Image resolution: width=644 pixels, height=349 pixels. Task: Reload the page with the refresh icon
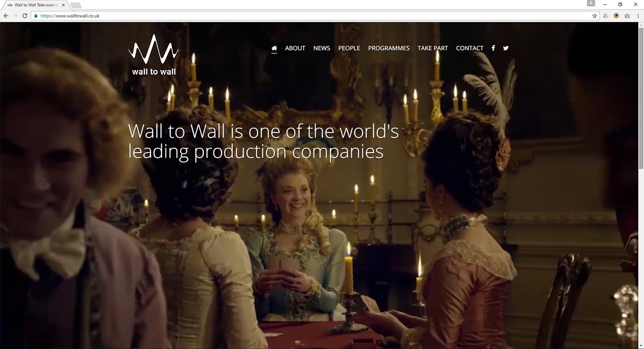25,16
